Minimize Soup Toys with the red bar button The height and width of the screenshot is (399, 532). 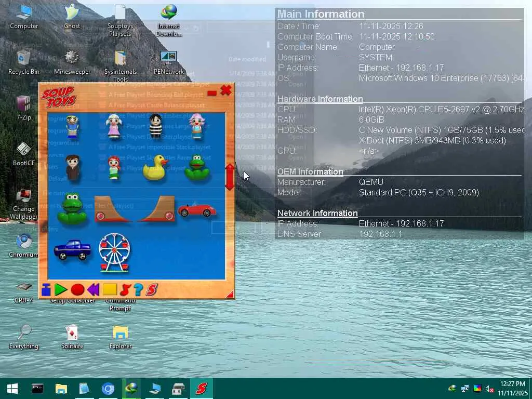click(x=212, y=94)
